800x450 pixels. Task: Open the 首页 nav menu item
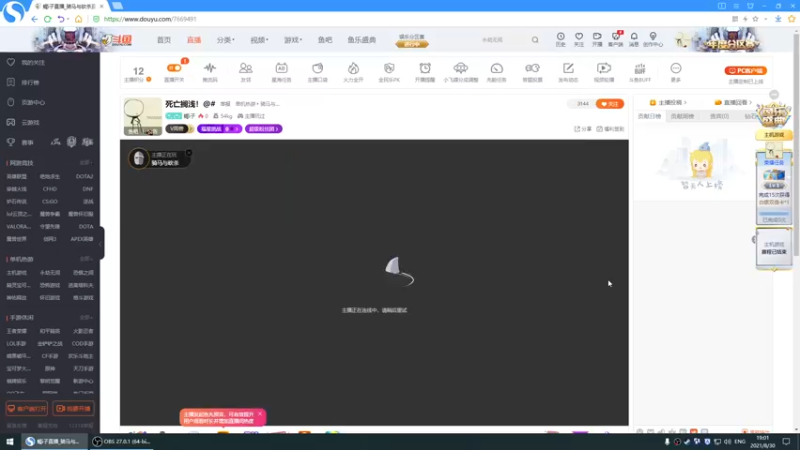[x=164, y=40]
